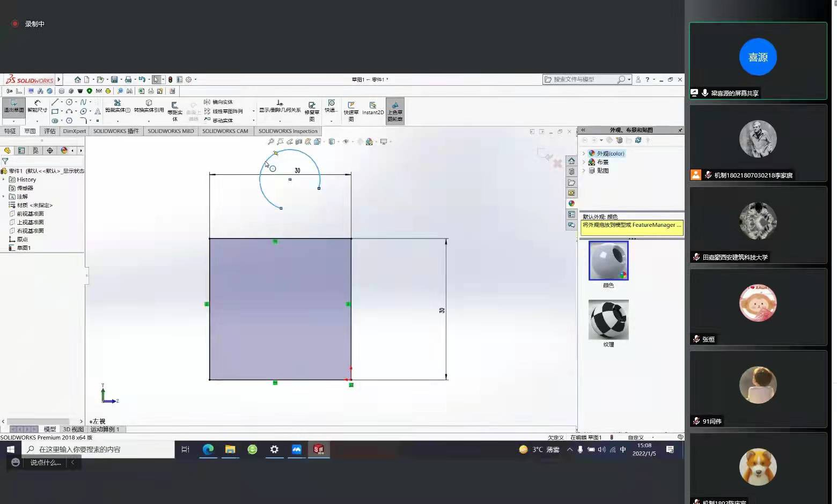This screenshot has width=837, height=504.
Task: Toggle Instant2D mode
Action: (x=373, y=108)
